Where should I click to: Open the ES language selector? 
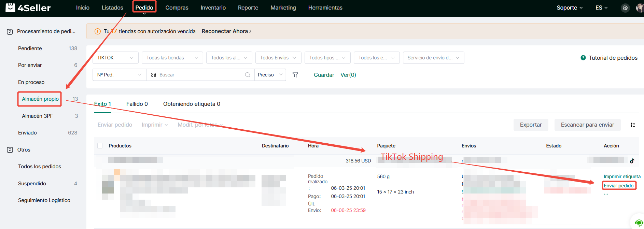[601, 8]
